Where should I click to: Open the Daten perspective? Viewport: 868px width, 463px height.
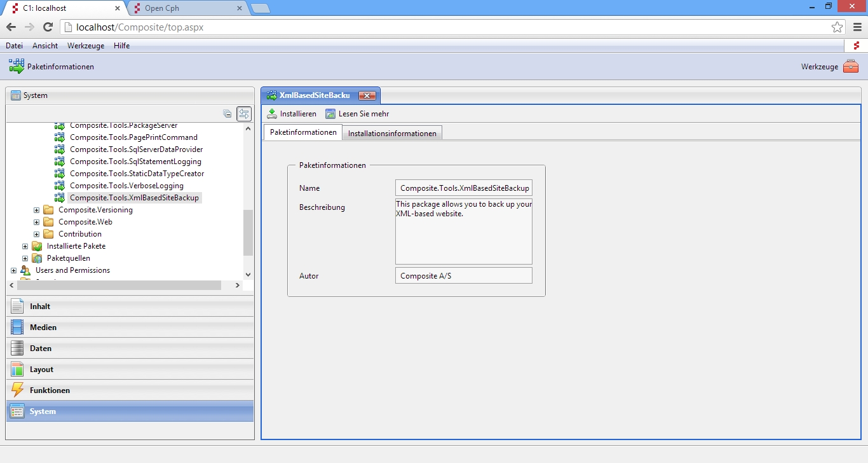pos(41,349)
